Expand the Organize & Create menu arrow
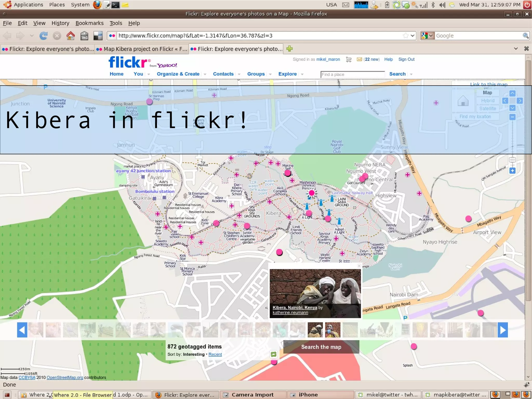The height and width of the screenshot is (399, 532). (205, 74)
